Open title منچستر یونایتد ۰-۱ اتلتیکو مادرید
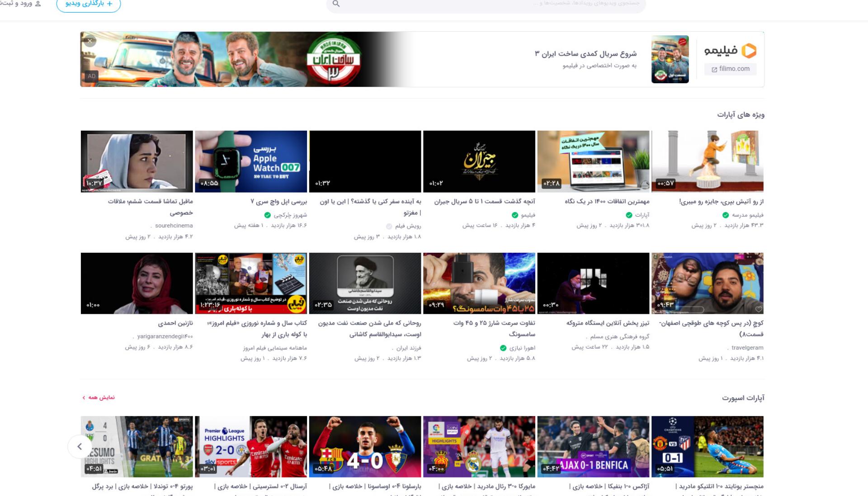Viewport: 868px width, 496px height. pos(720,487)
